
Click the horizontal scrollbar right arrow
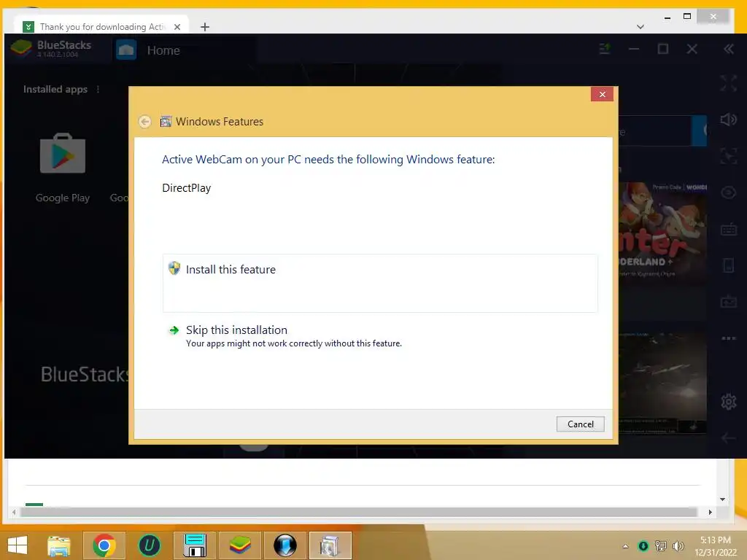[710, 512]
